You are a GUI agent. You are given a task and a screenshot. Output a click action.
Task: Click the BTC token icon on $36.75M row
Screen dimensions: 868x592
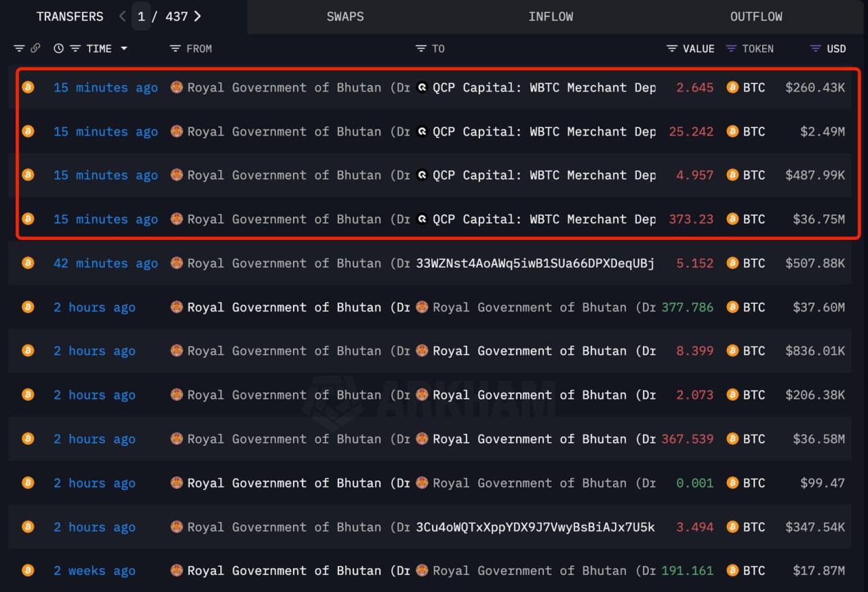[732, 218]
